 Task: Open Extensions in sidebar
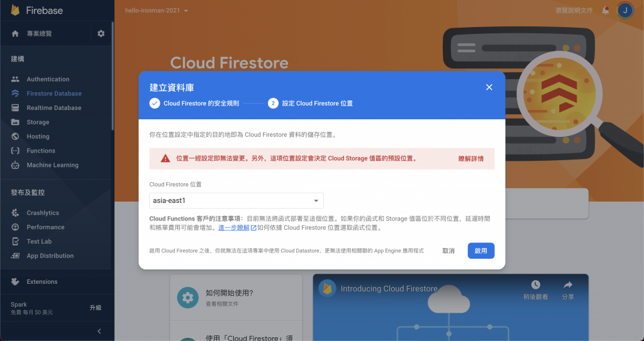[42, 281]
